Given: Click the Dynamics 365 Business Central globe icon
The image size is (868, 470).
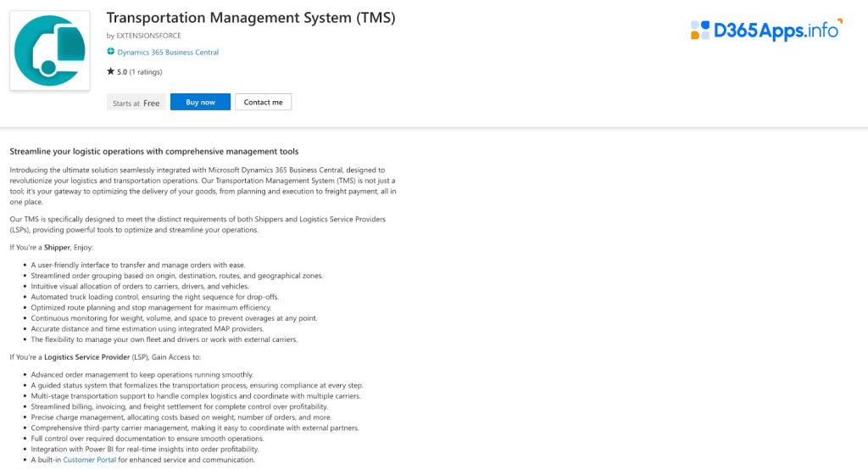Looking at the screenshot, I should pyautogui.click(x=111, y=52).
